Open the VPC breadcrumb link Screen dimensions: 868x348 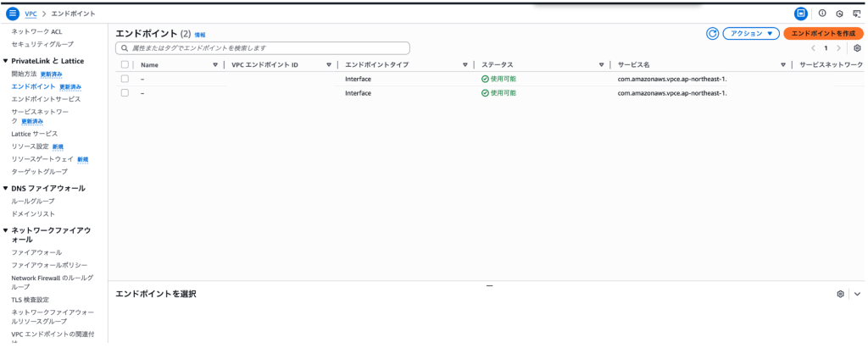click(x=31, y=14)
